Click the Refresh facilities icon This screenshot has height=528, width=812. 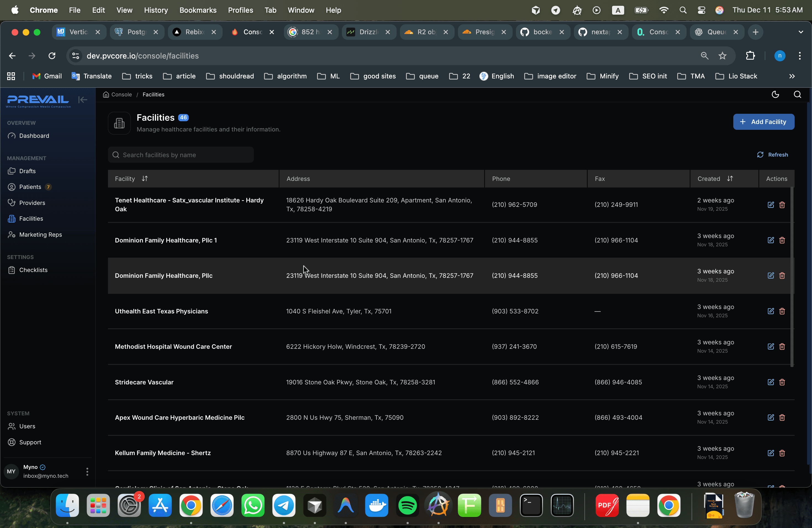[760, 155]
